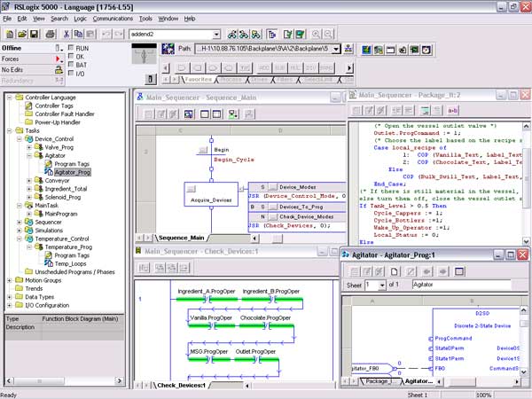532x399 pixels.
Task: Click the Data Types folder in tree
Action: click(39, 297)
